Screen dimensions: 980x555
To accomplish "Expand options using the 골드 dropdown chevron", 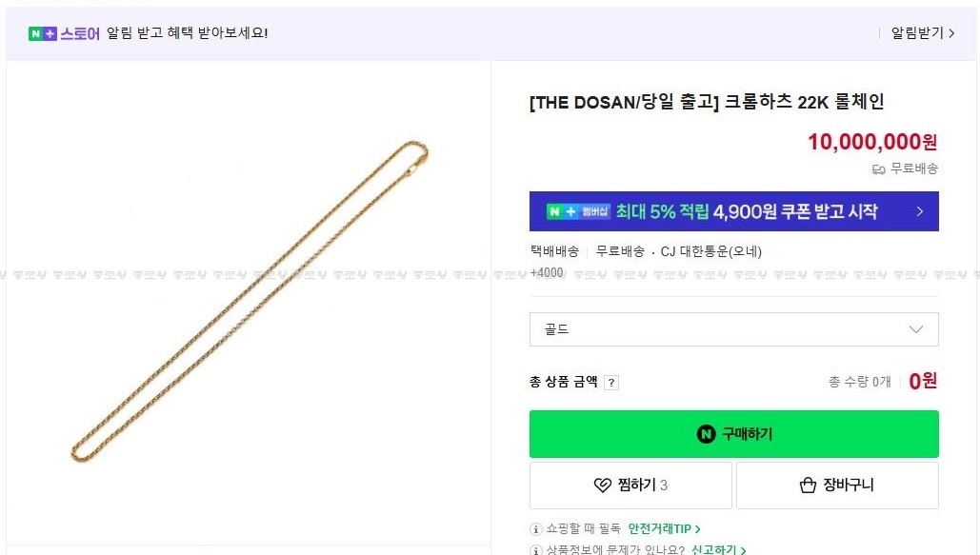I will (x=916, y=329).
